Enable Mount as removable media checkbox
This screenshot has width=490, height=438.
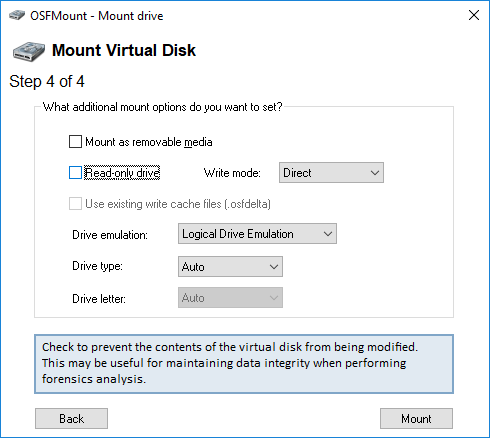click(x=75, y=141)
